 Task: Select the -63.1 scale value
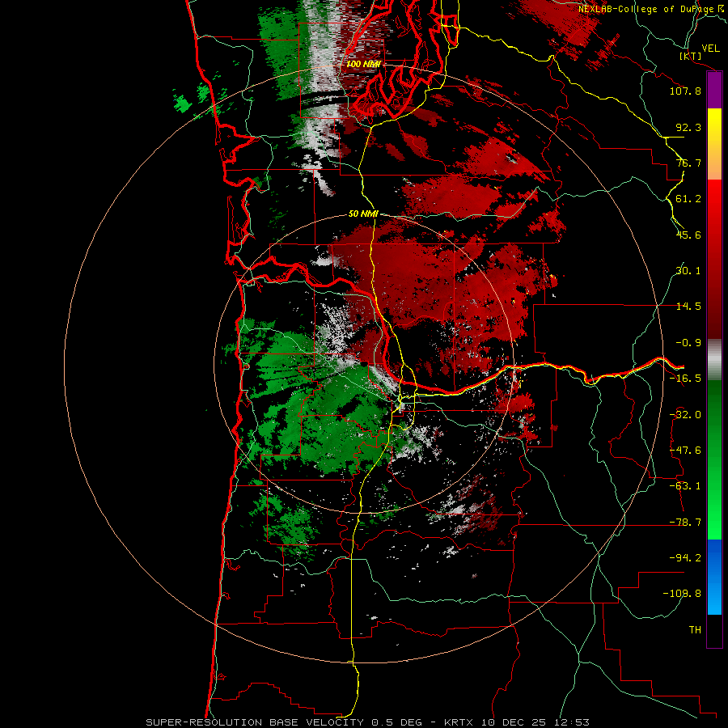click(x=685, y=486)
